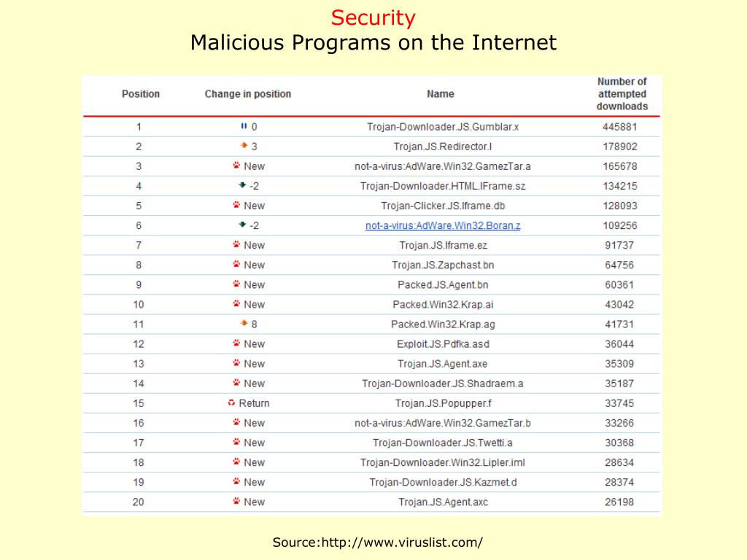Click the blue pause icon in row 1
This screenshot has width=747, height=560.
(x=244, y=126)
